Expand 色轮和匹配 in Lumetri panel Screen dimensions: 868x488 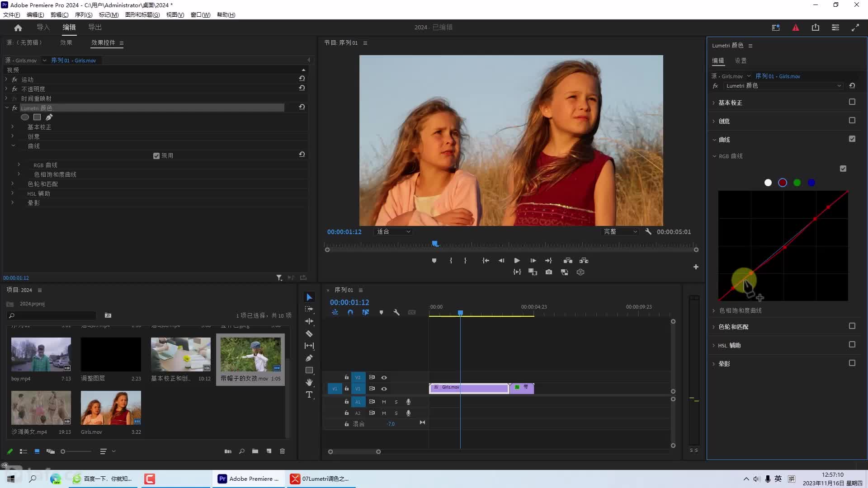[714, 327]
